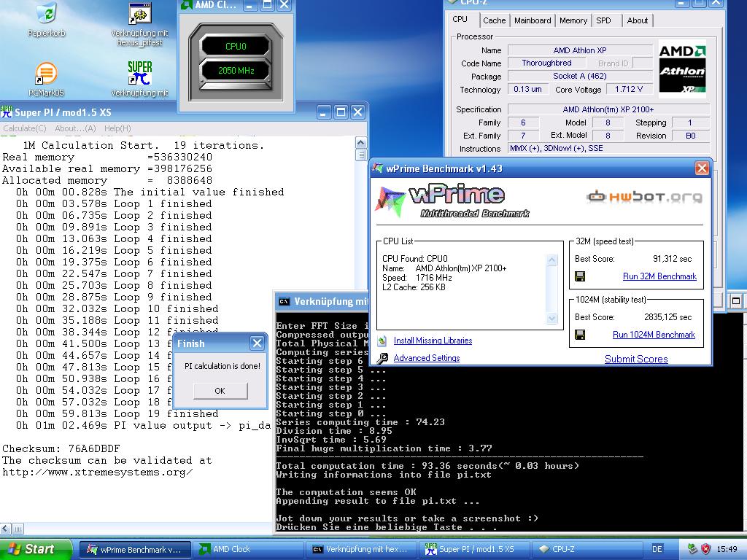Open the Help menu in Super PI
The width and height of the screenshot is (747, 560).
pyautogui.click(x=117, y=128)
